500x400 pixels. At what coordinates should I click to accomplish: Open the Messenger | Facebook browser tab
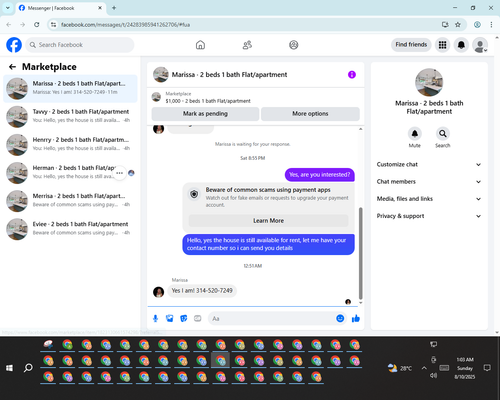[61, 8]
